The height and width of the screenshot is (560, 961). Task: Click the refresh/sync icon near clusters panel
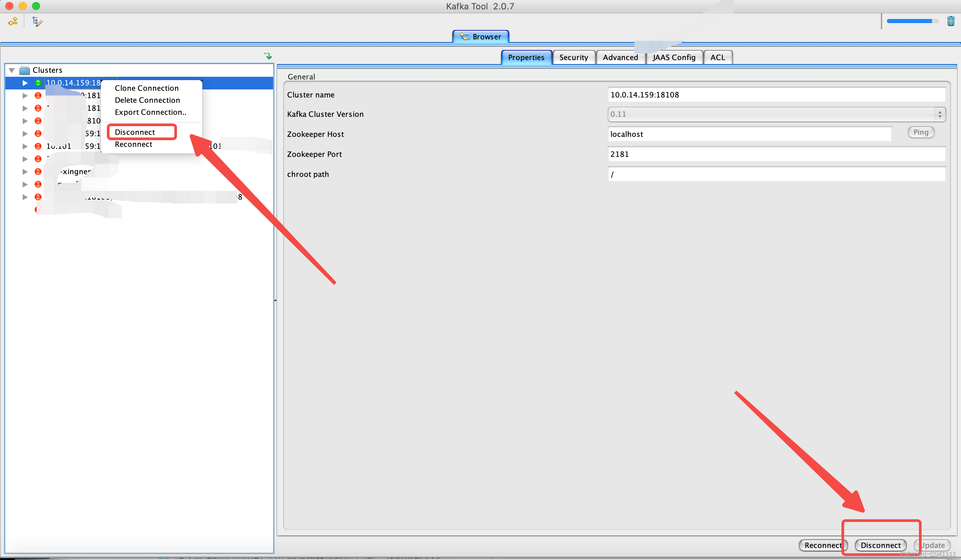point(267,57)
